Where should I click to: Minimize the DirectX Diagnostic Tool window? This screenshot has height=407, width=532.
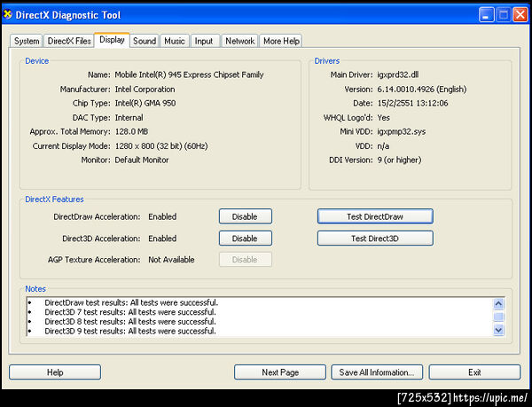[x=486, y=15]
